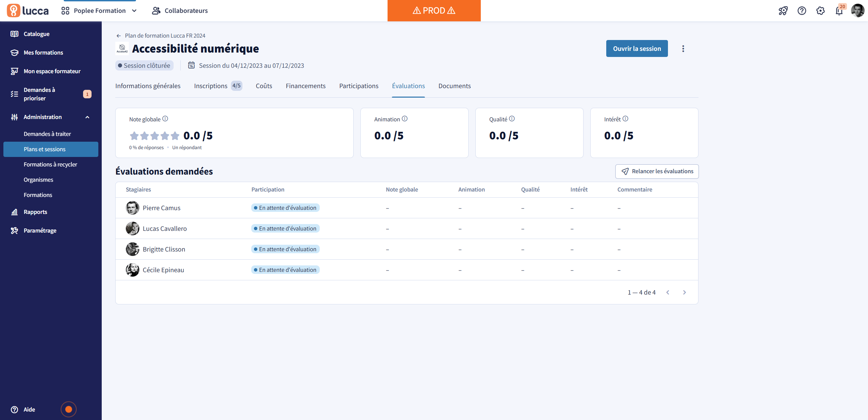Open the three-dot more options menu
This screenshot has height=420, width=868.
[683, 48]
